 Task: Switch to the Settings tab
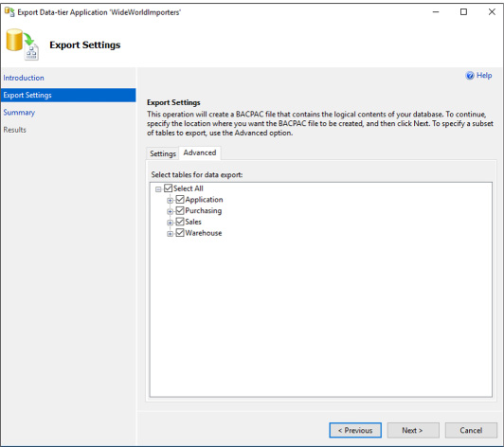pos(163,153)
